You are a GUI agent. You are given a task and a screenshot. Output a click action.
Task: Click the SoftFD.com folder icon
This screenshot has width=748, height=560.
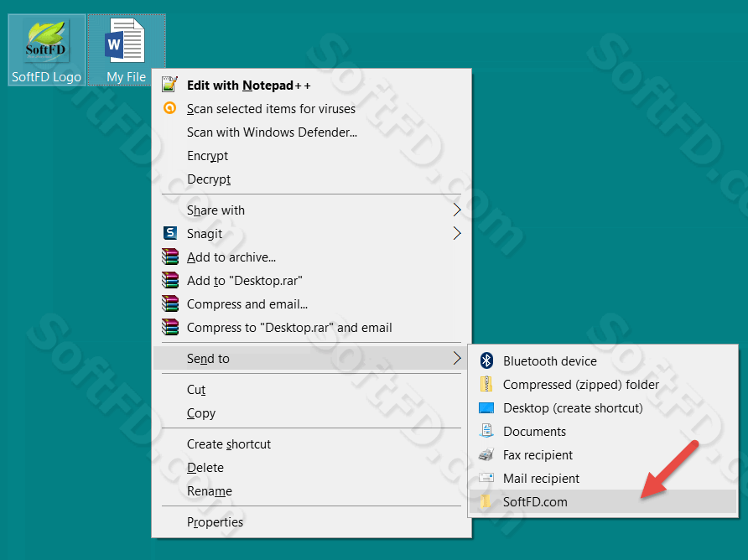point(486,501)
